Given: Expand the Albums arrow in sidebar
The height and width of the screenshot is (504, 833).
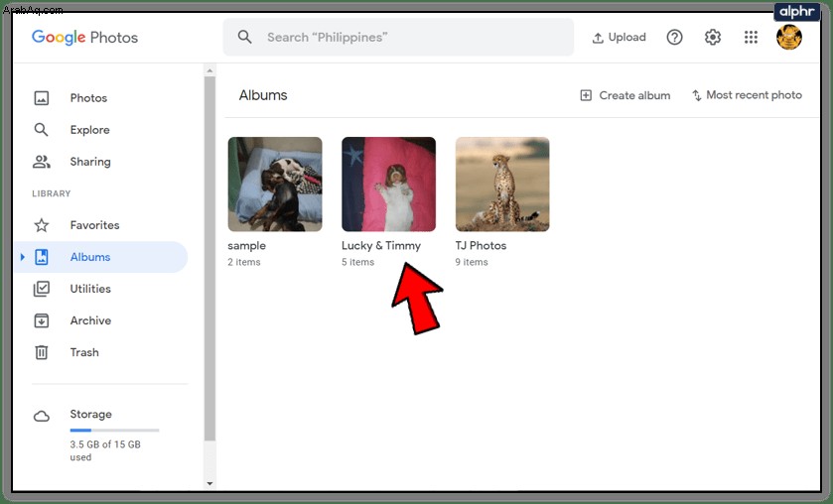Looking at the screenshot, I should click(x=22, y=257).
